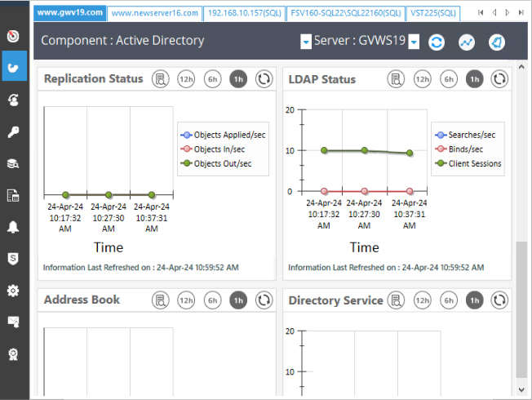Viewport: 532px width, 400px height.
Task: Click Objects Applied/sec legend entry
Action: point(223,135)
